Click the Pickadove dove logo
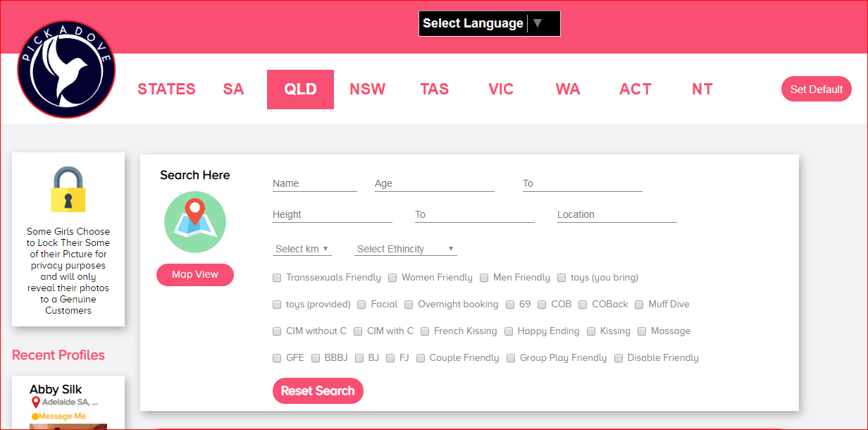This screenshot has width=868, height=430. coord(66,69)
